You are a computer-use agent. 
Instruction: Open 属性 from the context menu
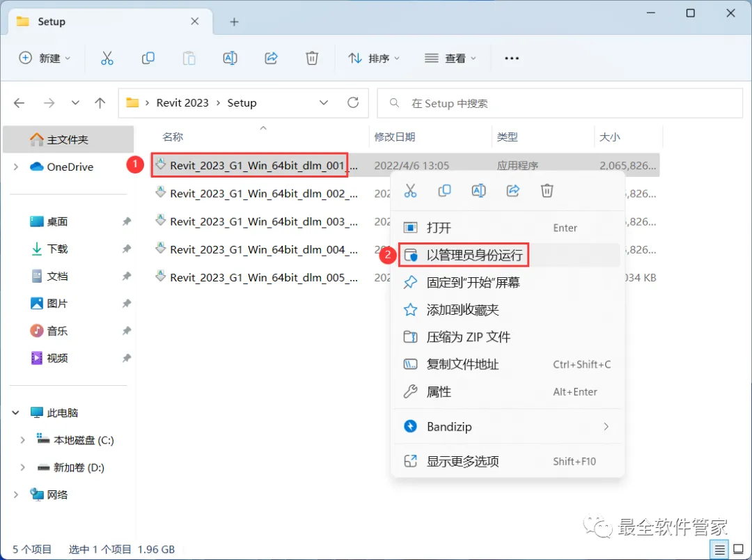[x=508, y=391]
